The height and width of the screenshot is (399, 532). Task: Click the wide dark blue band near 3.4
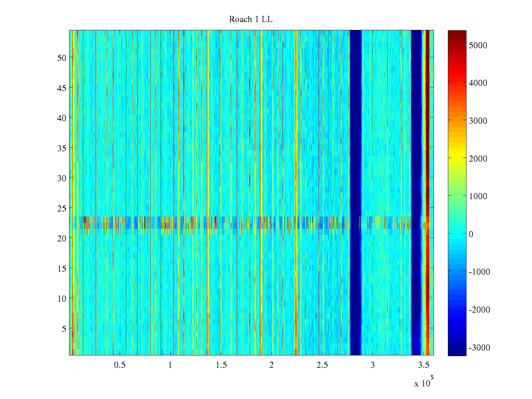click(417, 193)
